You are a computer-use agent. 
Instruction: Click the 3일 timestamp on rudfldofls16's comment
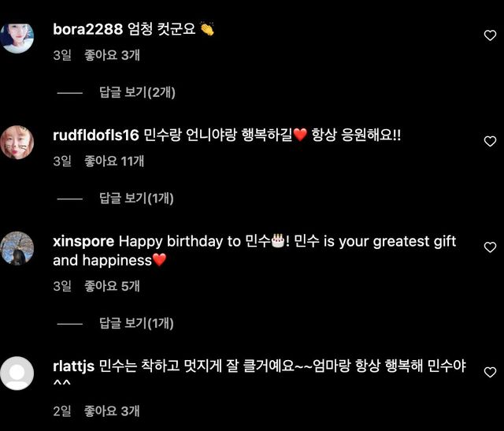tap(62, 161)
